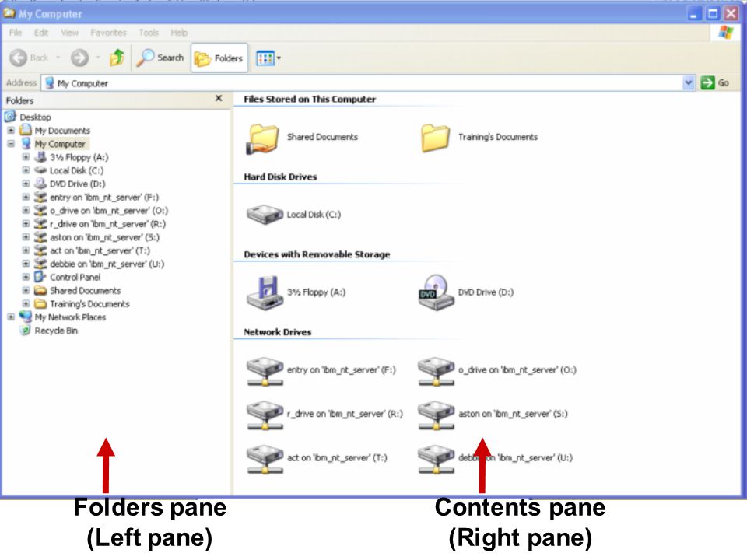Select My Computer in folder tree
Viewport: 747px width, 560px height.
pos(60,144)
